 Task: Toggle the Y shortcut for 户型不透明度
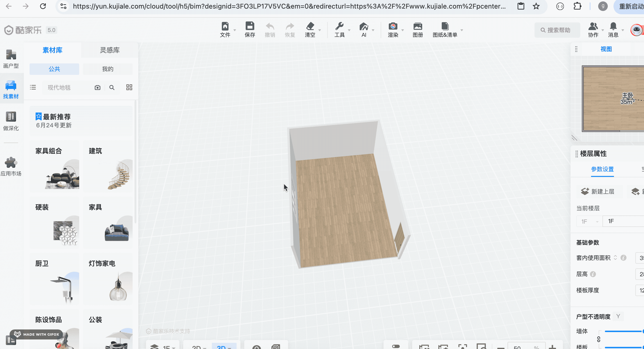coord(618,316)
